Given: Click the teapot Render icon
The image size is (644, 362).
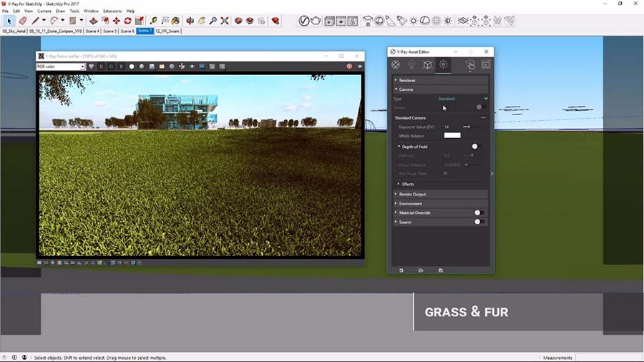Looking at the screenshot, I should pos(316,21).
